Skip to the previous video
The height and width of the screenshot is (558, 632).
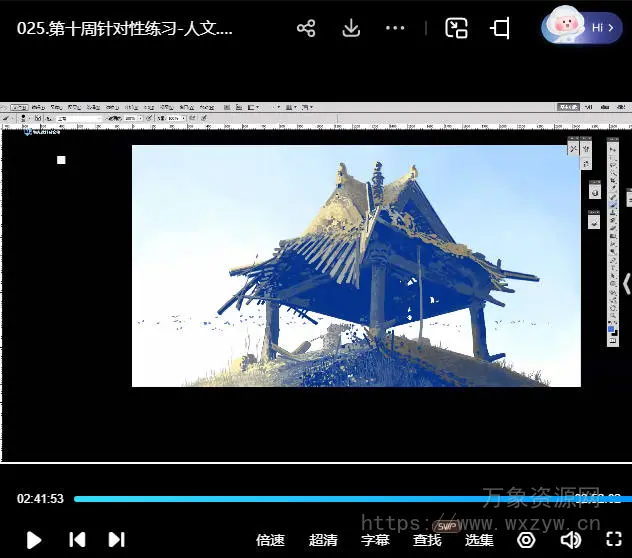pyautogui.click(x=77, y=540)
